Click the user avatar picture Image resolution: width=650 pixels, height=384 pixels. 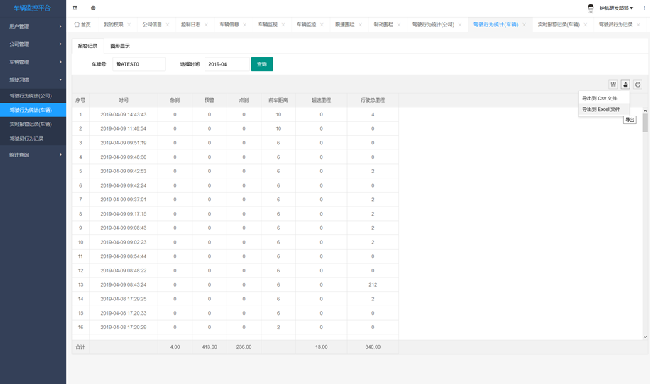pyautogui.click(x=591, y=8)
